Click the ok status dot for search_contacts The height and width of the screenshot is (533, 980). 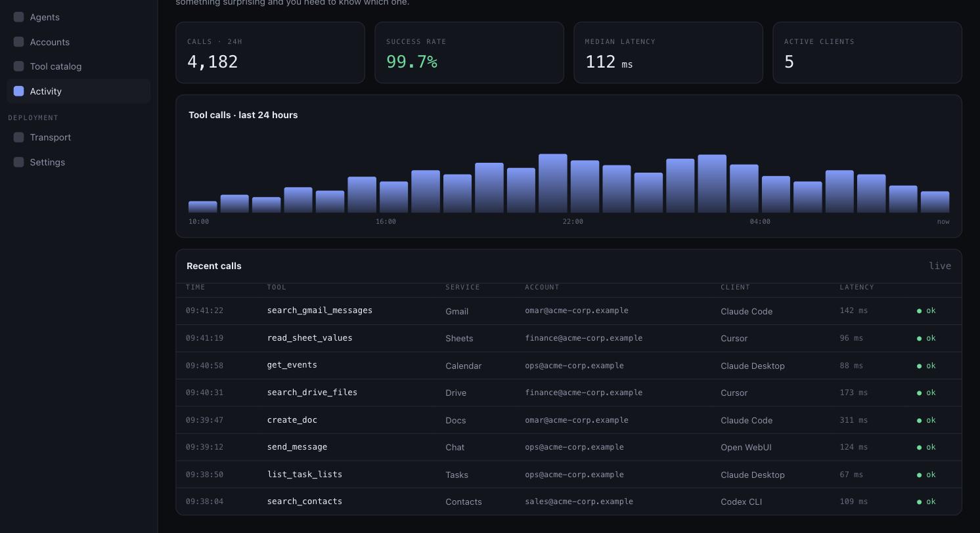919,502
